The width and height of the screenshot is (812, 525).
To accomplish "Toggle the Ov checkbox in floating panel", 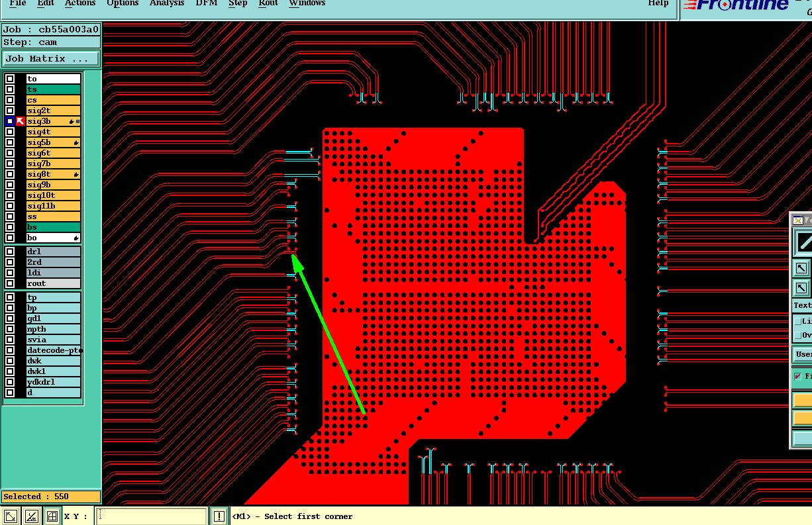I will tap(798, 335).
